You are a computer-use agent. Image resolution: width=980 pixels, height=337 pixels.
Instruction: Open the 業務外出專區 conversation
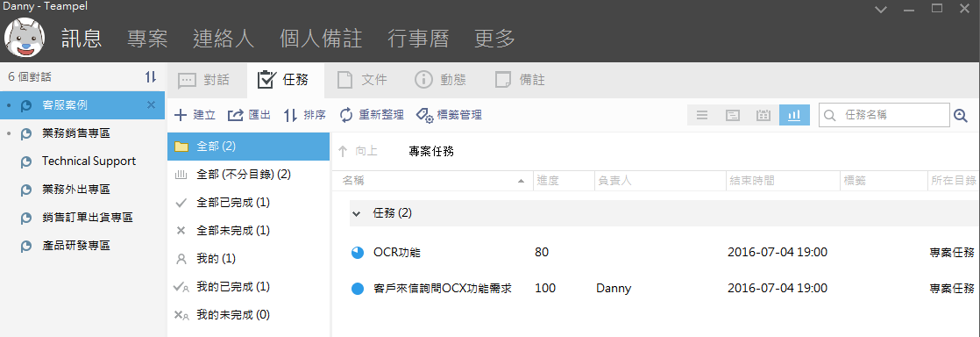tap(82, 190)
